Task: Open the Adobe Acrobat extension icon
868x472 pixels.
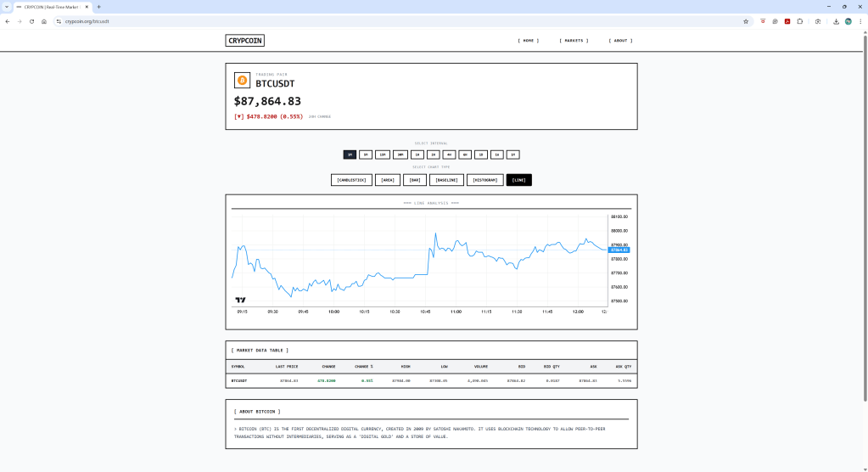Action: pyautogui.click(x=787, y=21)
